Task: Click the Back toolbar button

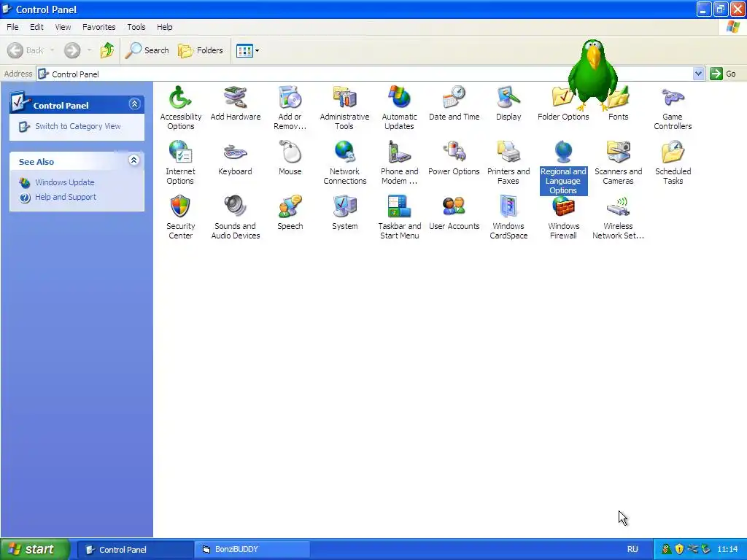Action: point(26,50)
